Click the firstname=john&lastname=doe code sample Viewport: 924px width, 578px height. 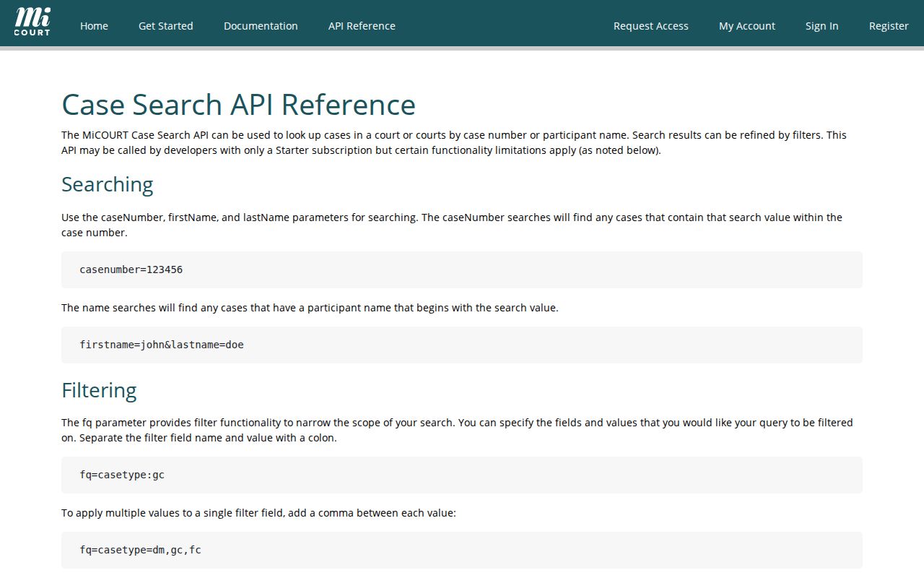coord(462,345)
